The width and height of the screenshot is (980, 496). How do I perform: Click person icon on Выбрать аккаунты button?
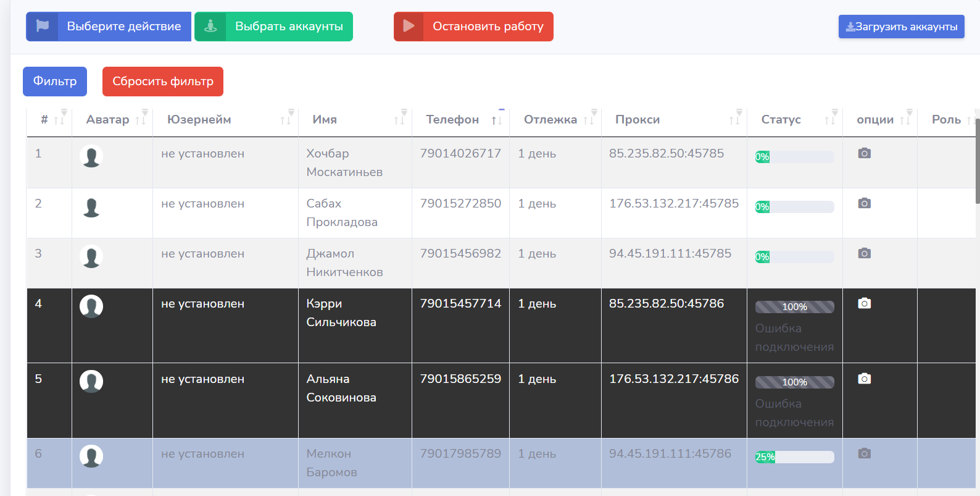click(x=210, y=27)
